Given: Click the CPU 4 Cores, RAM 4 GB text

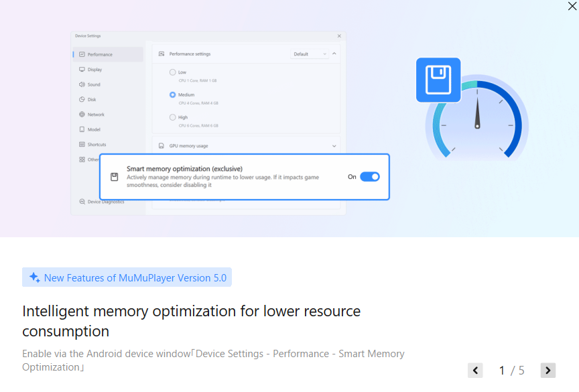Looking at the screenshot, I should [198, 103].
